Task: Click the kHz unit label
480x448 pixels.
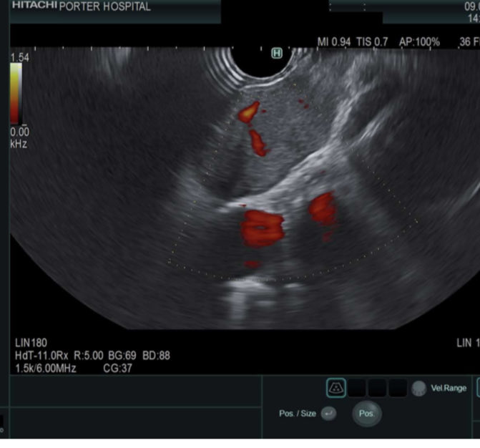Action: [19, 144]
